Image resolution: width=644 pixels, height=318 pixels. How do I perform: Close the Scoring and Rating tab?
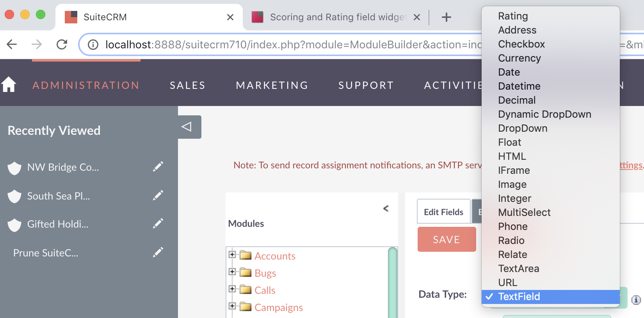pyautogui.click(x=417, y=17)
